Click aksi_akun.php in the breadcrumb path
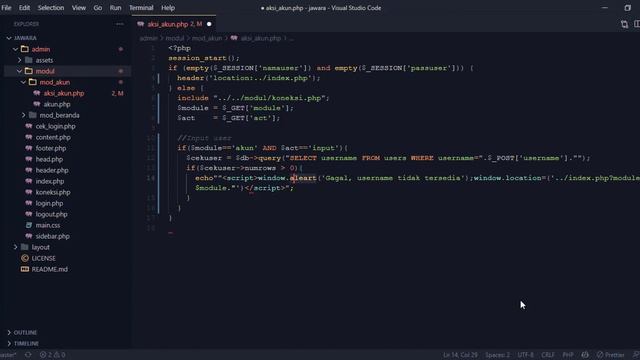Image resolution: width=640 pixels, height=360 pixels. click(261, 38)
